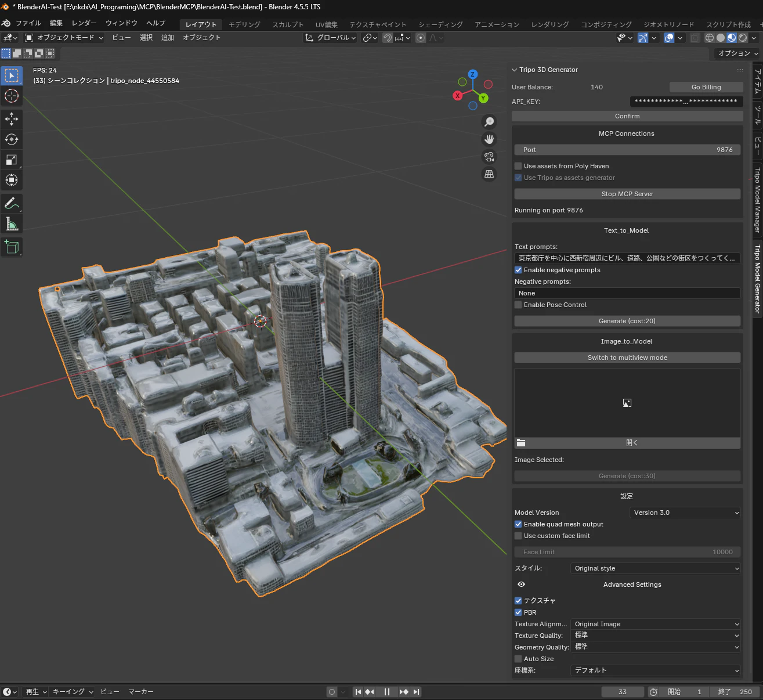The height and width of the screenshot is (700, 763).
Task: Open the Texture Alignment dropdown
Action: click(x=656, y=624)
